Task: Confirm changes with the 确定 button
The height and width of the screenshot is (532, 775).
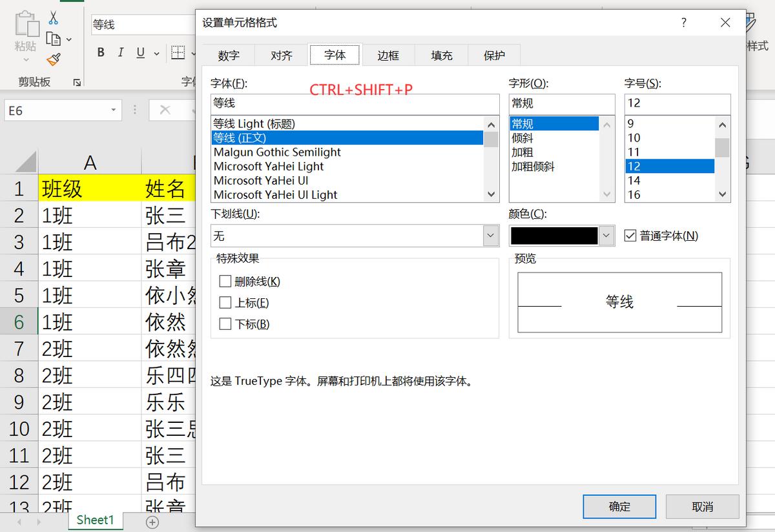Action: click(619, 506)
